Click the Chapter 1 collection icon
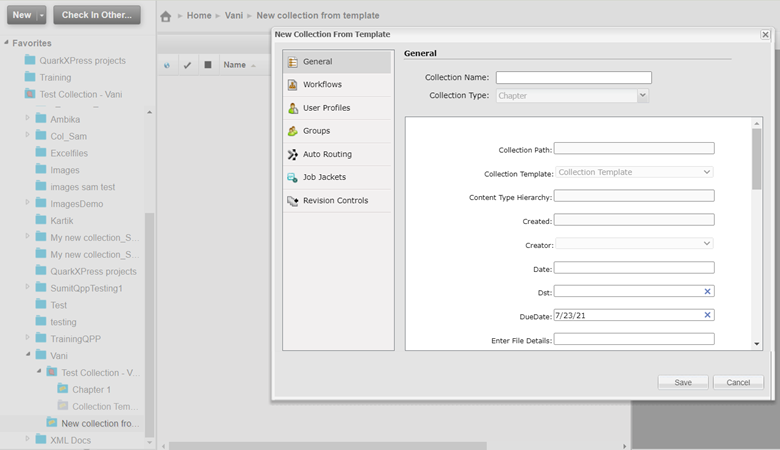The height and width of the screenshot is (450, 780). tap(63, 388)
